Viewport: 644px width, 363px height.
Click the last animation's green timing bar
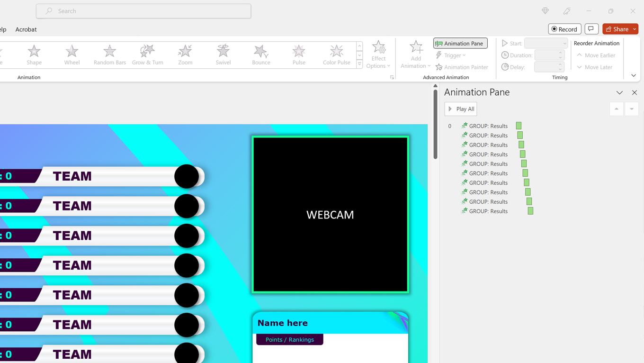(530, 211)
